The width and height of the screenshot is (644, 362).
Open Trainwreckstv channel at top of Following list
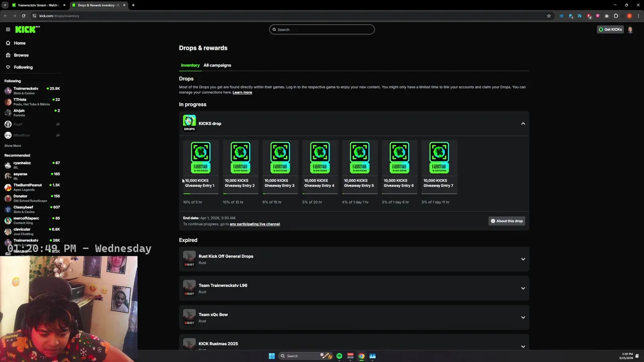pos(31,90)
